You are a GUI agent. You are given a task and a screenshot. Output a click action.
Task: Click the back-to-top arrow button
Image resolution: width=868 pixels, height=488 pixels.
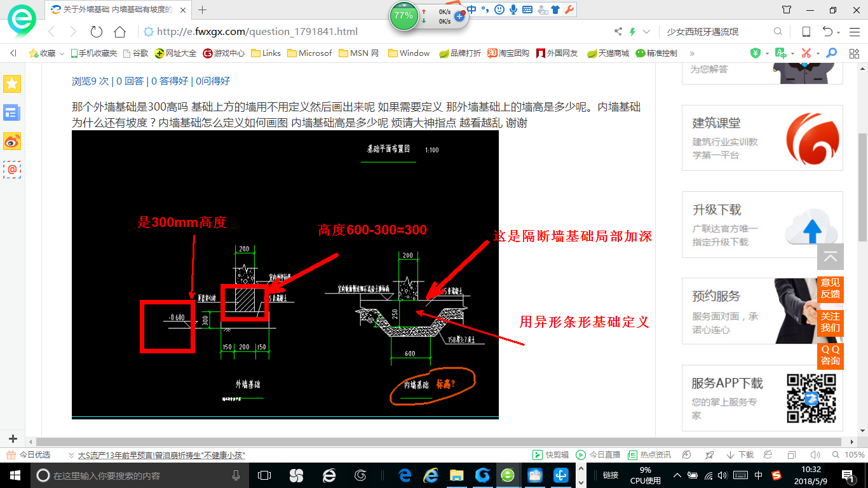click(x=830, y=257)
